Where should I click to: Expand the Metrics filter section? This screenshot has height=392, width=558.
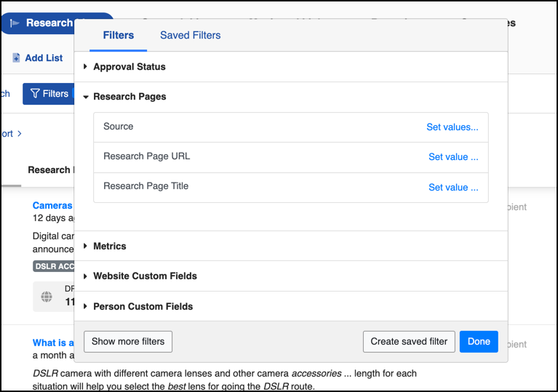(x=109, y=247)
